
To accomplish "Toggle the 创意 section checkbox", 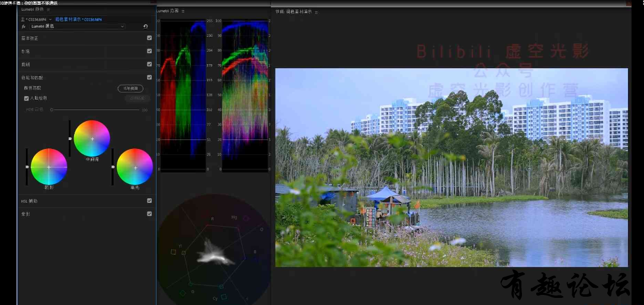I will click(x=149, y=51).
